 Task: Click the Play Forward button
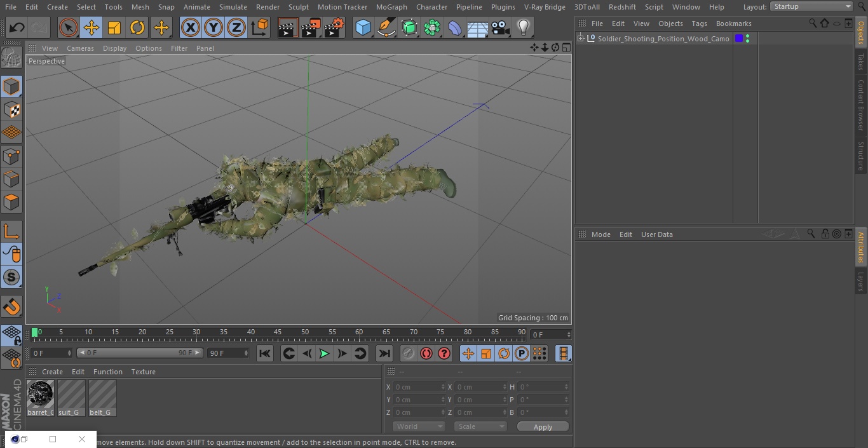coord(324,353)
